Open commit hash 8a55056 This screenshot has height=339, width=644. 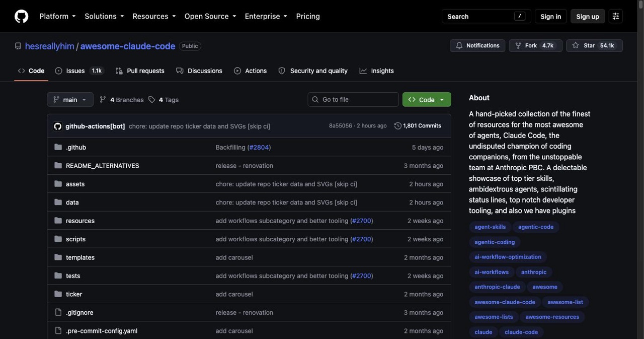point(341,126)
